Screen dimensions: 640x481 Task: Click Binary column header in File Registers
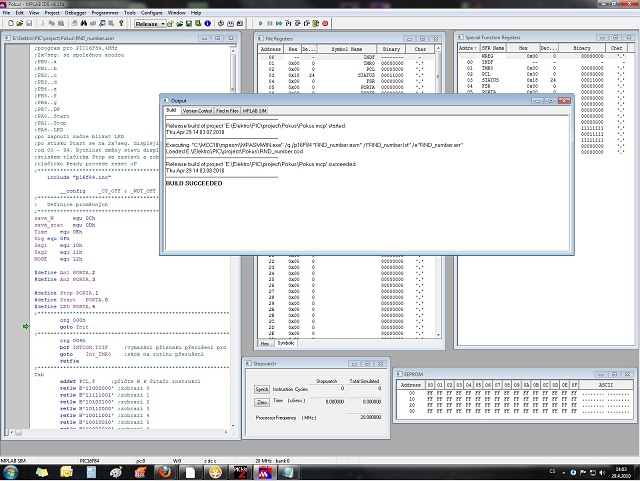(391, 49)
